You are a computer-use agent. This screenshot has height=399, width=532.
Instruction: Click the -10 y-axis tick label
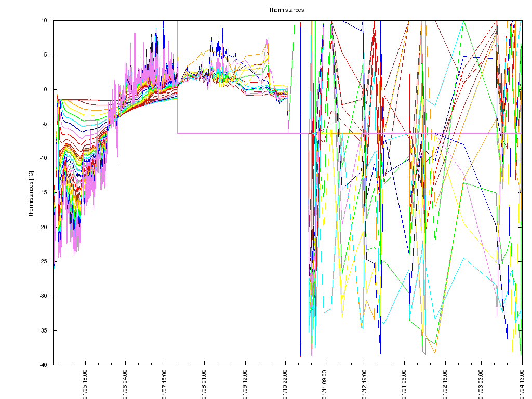[x=43, y=158]
